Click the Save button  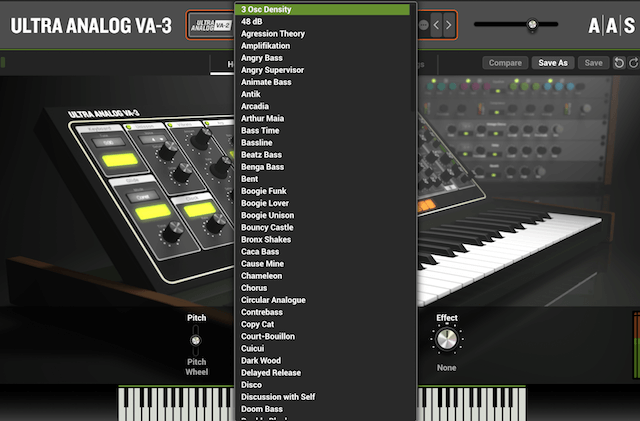593,63
